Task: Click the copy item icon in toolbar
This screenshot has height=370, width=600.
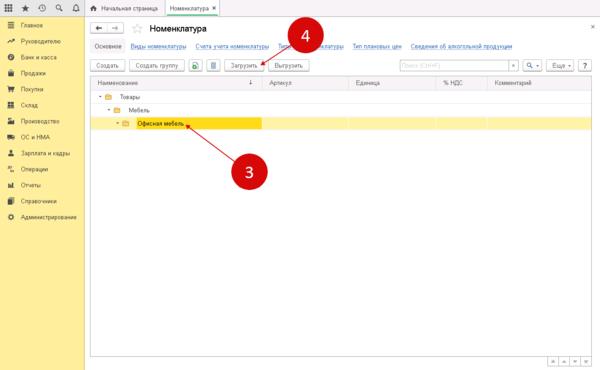Action: [x=195, y=65]
